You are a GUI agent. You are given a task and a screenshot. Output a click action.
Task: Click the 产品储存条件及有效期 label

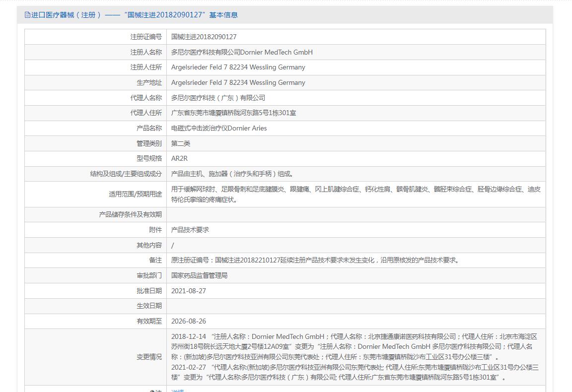click(x=130, y=214)
